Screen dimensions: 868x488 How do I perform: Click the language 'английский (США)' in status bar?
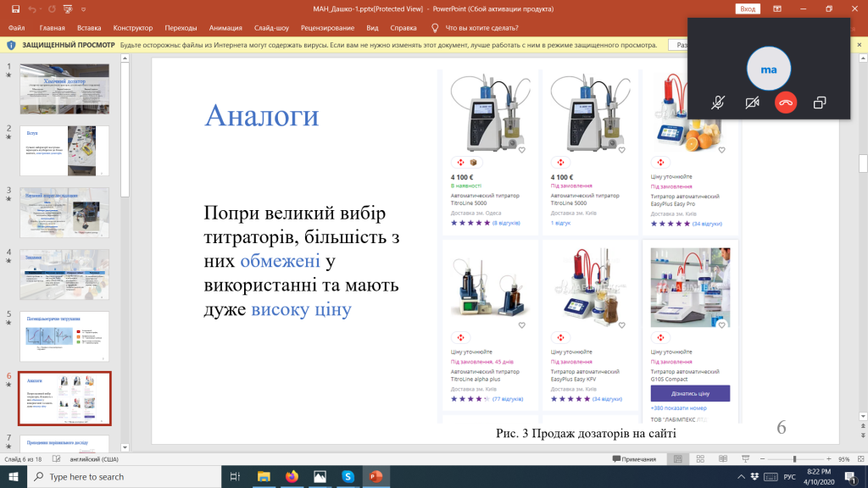(x=94, y=459)
